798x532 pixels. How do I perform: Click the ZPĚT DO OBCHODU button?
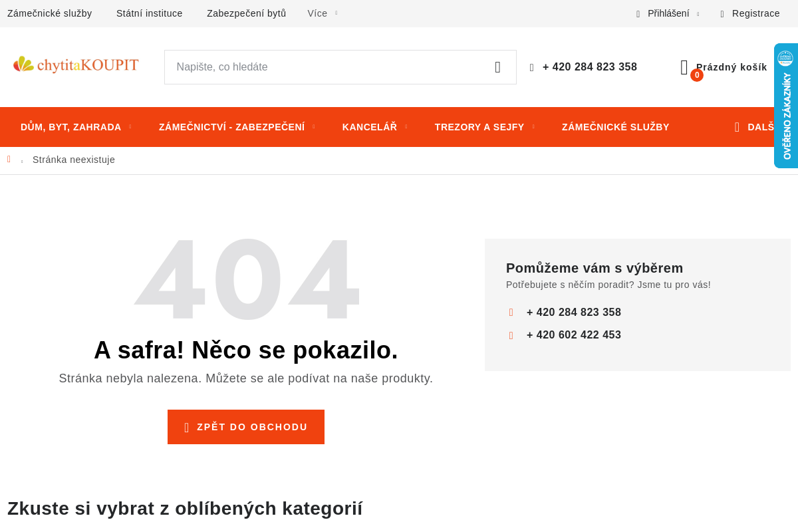pos(245,427)
